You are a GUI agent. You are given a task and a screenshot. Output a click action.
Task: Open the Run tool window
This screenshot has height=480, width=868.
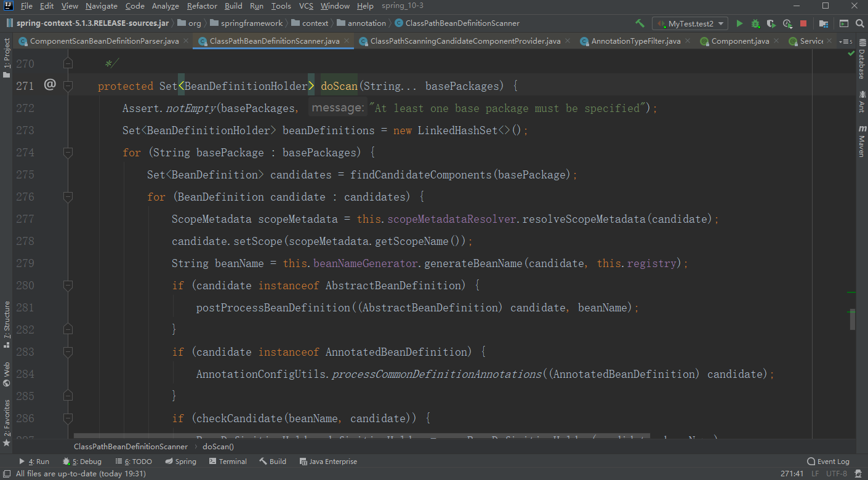[34, 462]
